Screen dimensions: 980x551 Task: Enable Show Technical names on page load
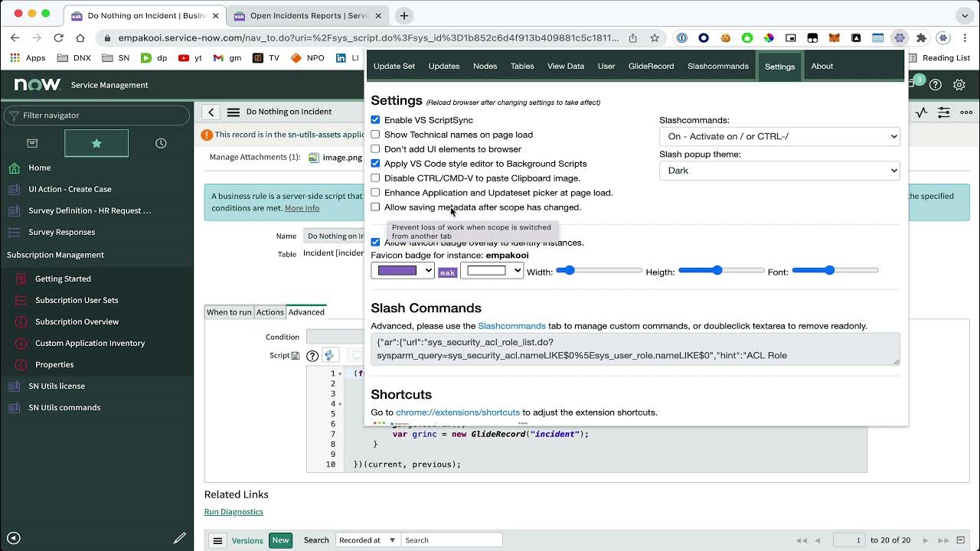click(x=375, y=135)
